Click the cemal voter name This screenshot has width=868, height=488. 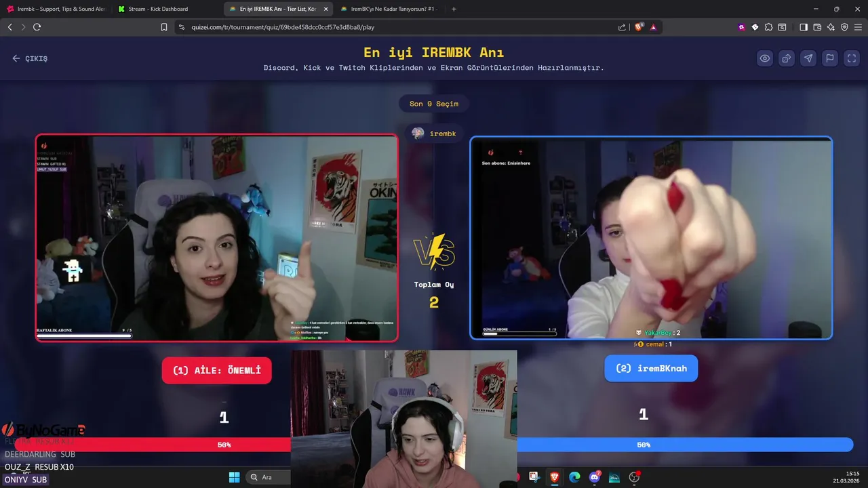point(655,344)
